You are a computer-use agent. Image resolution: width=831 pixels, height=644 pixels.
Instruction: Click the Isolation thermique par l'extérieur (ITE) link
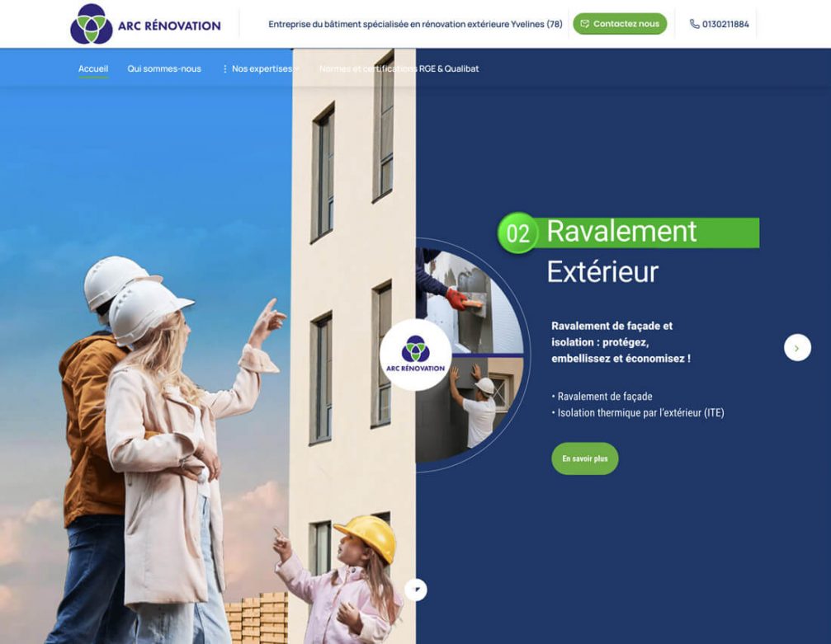click(x=638, y=413)
